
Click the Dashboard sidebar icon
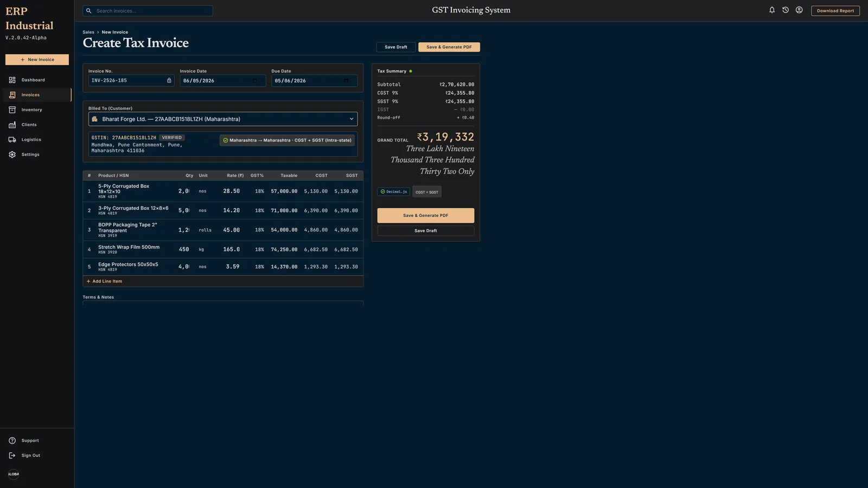12,80
